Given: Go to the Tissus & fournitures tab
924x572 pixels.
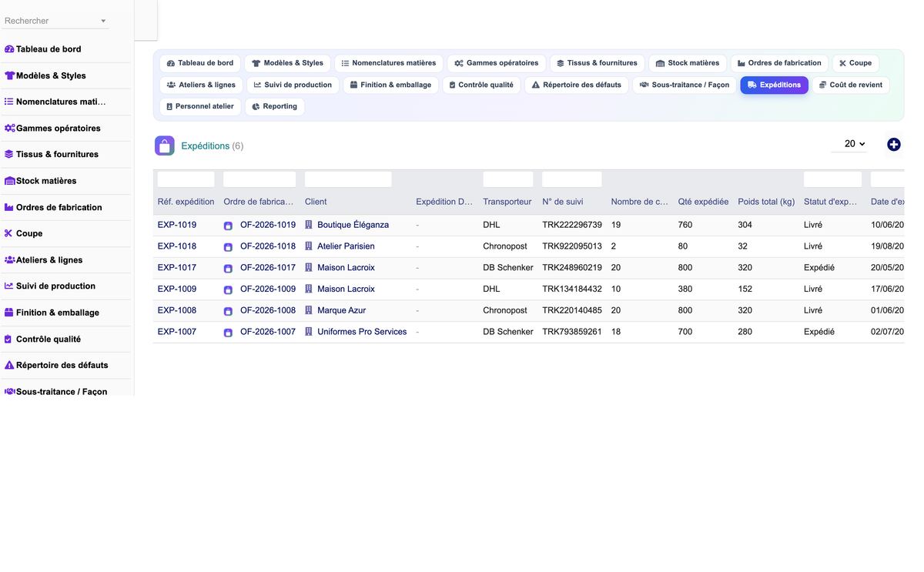Looking at the screenshot, I should tap(598, 63).
